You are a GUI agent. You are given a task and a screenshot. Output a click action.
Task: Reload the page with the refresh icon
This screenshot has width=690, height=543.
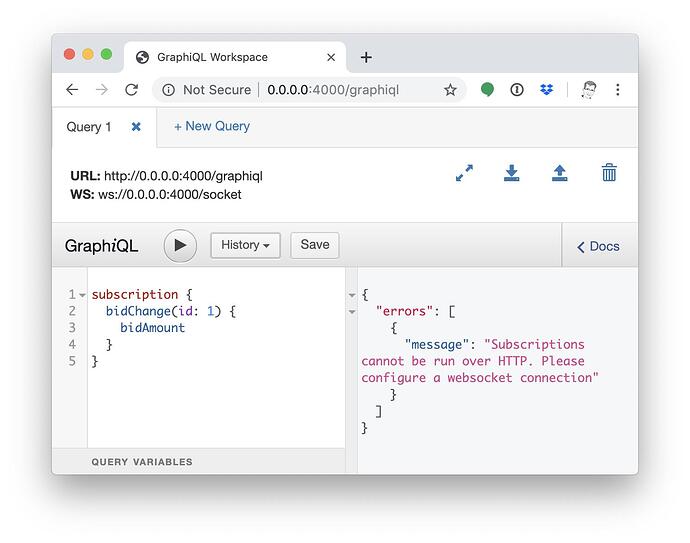click(132, 90)
